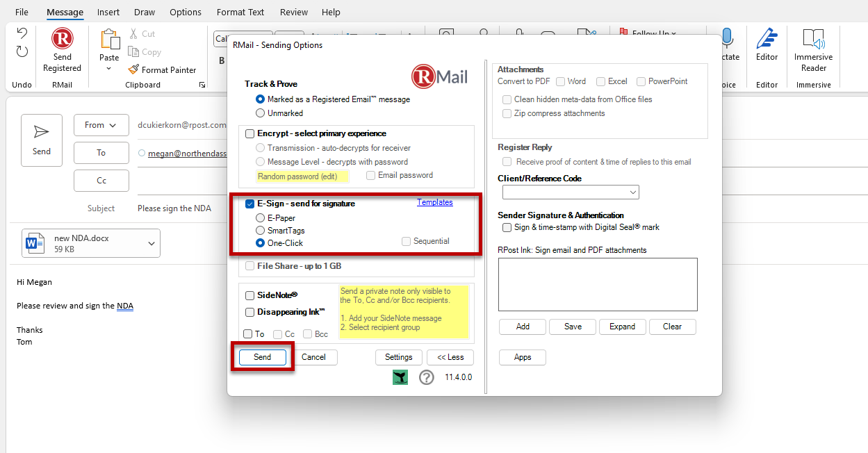Tick the Excel convert to PDF checkbox

click(600, 81)
